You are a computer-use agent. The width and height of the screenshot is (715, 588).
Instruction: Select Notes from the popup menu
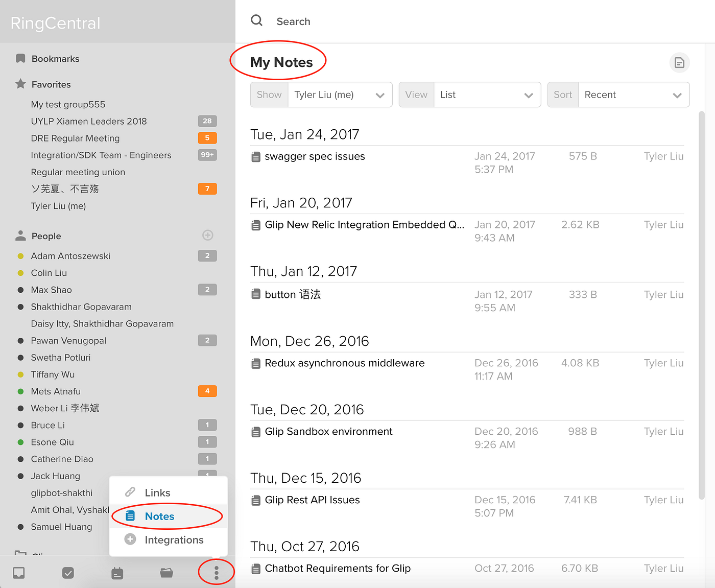point(169,516)
